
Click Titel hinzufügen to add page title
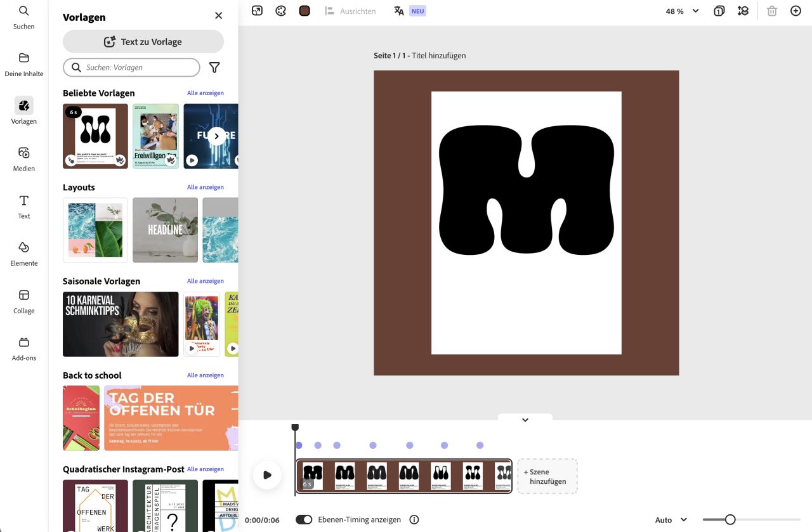[x=439, y=56]
